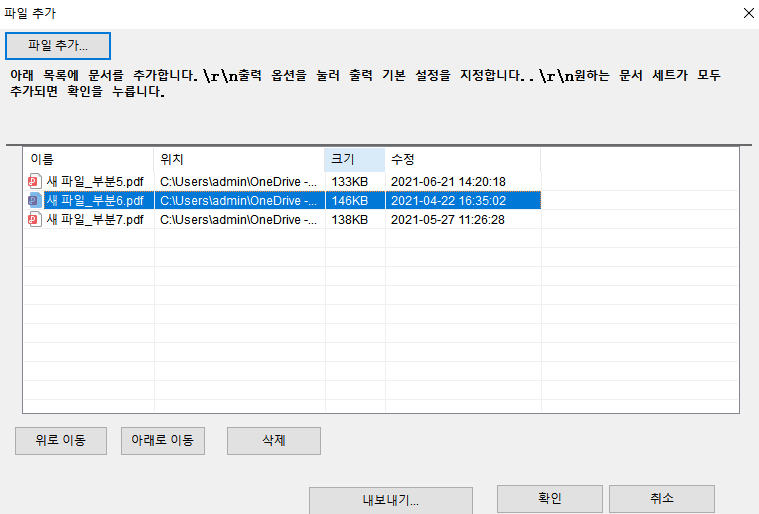The image size is (759, 514).
Task: Move selected file down with 아래로 이동
Action: (x=163, y=440)
